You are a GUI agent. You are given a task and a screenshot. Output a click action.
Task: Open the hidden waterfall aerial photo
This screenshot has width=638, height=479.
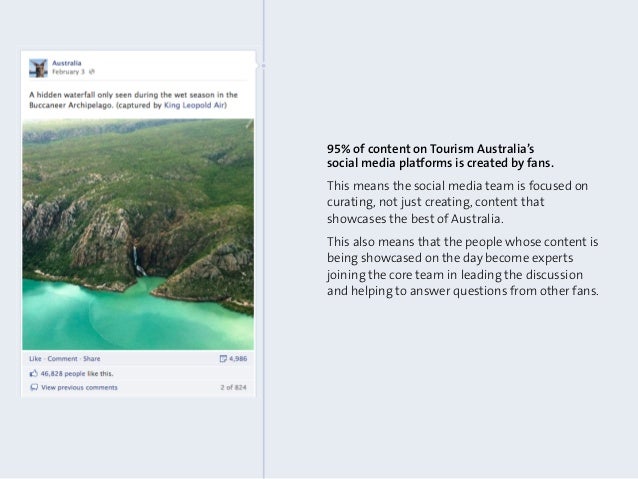138,234
